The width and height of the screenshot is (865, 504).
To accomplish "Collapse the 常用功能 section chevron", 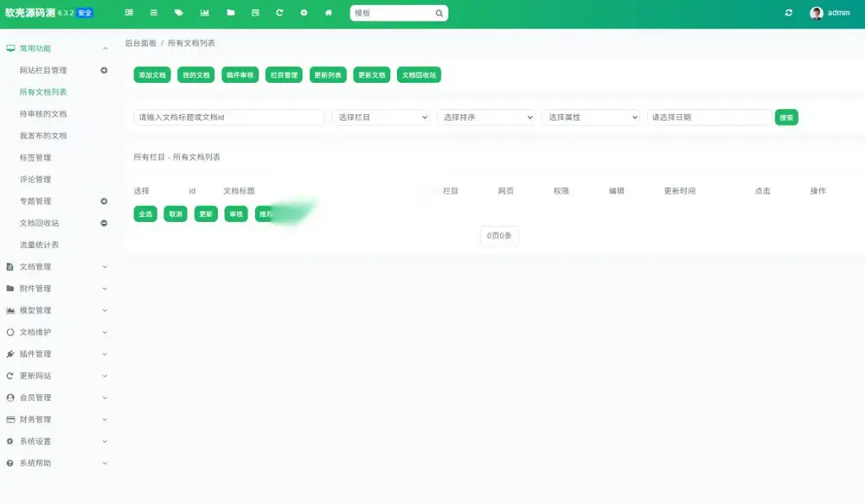I will click(105, 48).
